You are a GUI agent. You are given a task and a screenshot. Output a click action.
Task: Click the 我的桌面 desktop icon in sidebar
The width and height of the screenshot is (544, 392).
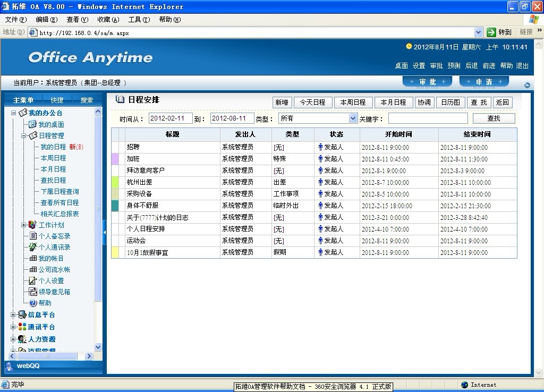[x=33, y=124]
